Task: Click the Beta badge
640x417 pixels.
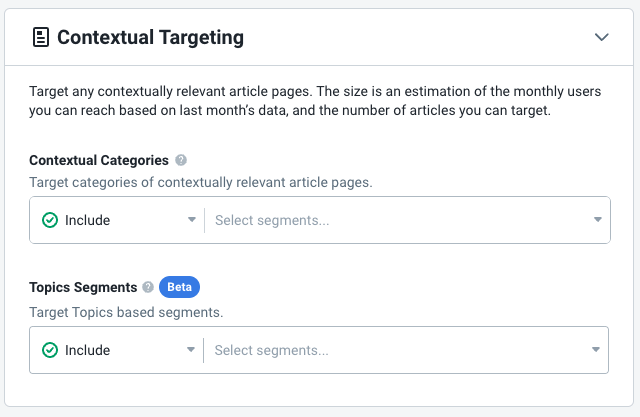Action: [x=179, y=287]
